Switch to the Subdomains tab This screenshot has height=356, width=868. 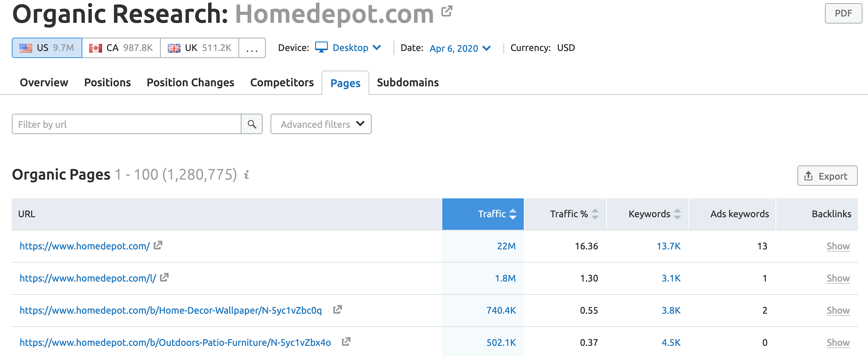[407, 82]
